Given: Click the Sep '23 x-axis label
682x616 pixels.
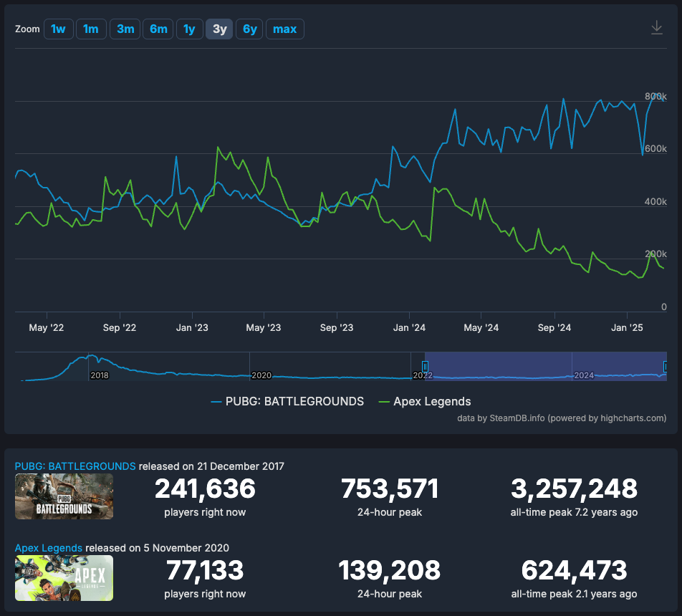Looking at the screenshot, I should 337,327.
